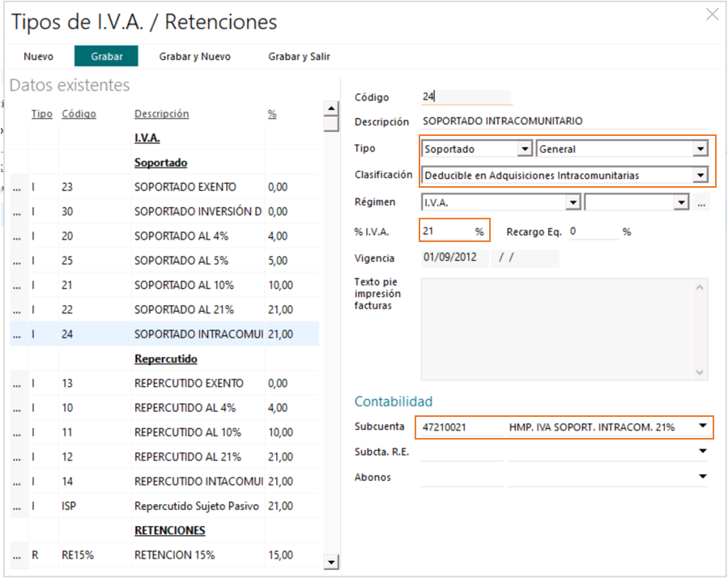Click the list scrollbar up arrow
This screenshot has width=728, height=578.
coord(331,108)
